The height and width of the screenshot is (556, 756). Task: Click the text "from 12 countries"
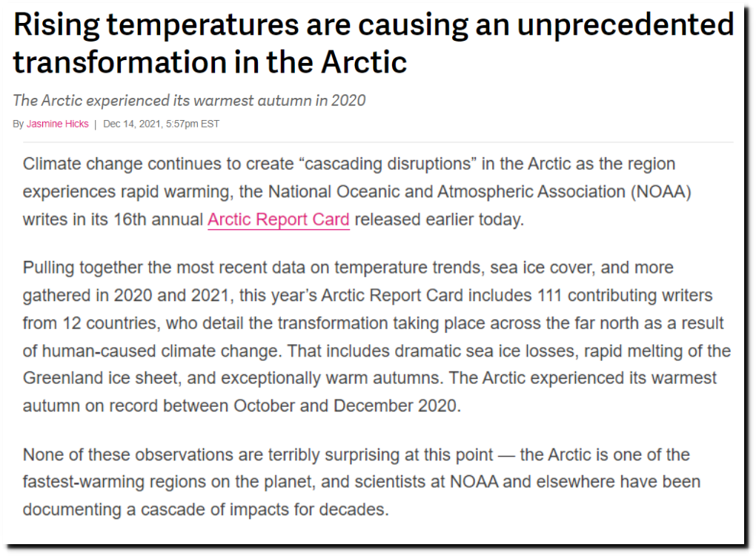90,323
